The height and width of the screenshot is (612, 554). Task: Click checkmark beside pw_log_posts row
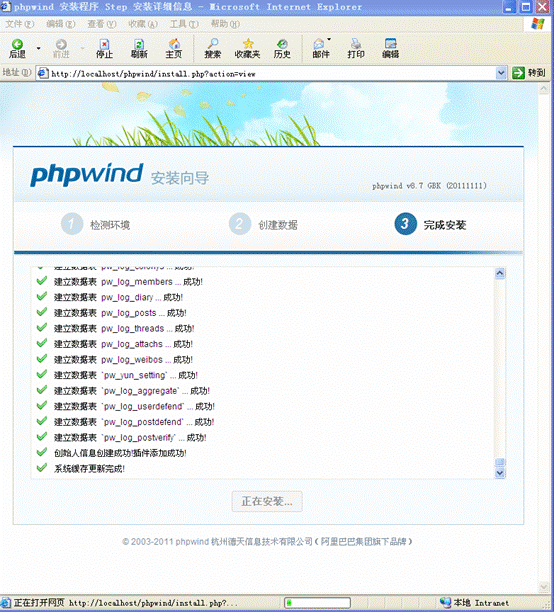(x=41, y=312)
